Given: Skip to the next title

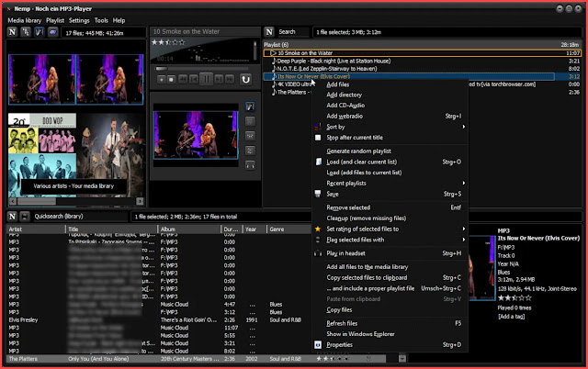Looking at the screenshot, I should [x=219, y=80].
